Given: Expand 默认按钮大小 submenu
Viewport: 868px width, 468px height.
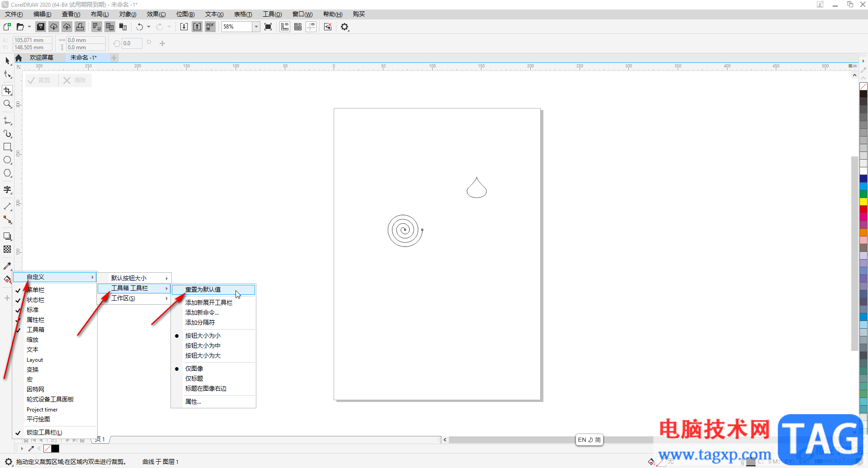Looking at the screenshot, I should (134, 278).
